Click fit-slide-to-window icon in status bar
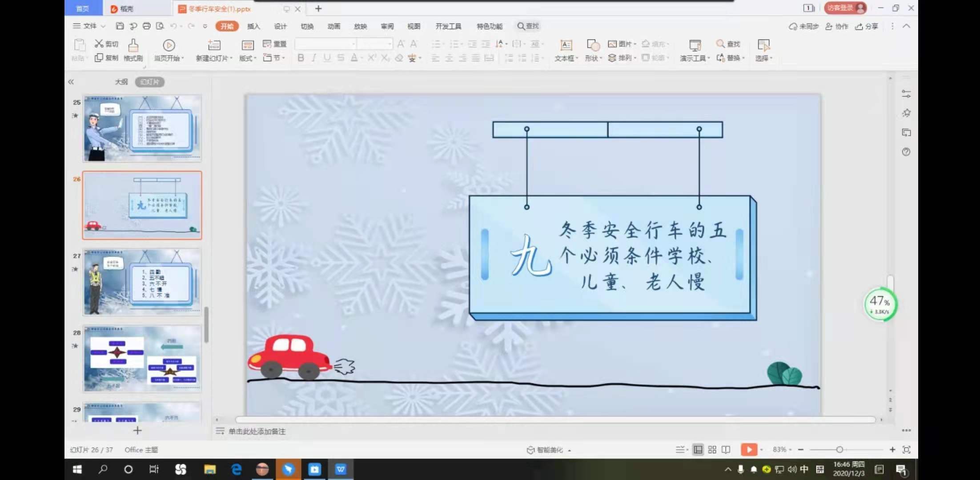 click(906, 449)
